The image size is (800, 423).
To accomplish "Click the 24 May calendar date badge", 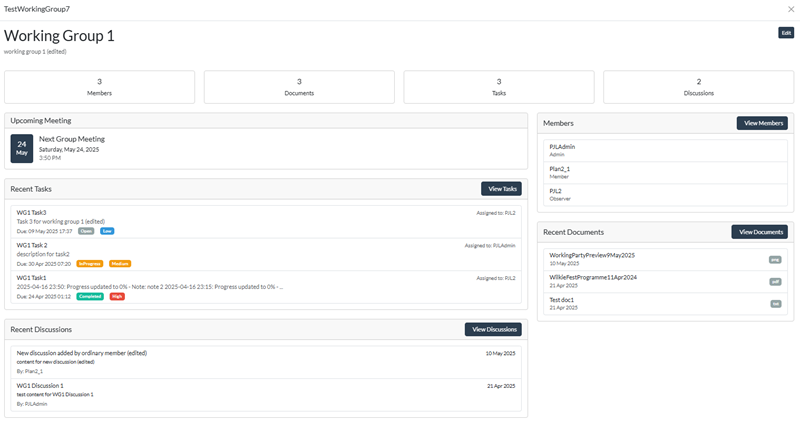I will (x=22, y=148).
